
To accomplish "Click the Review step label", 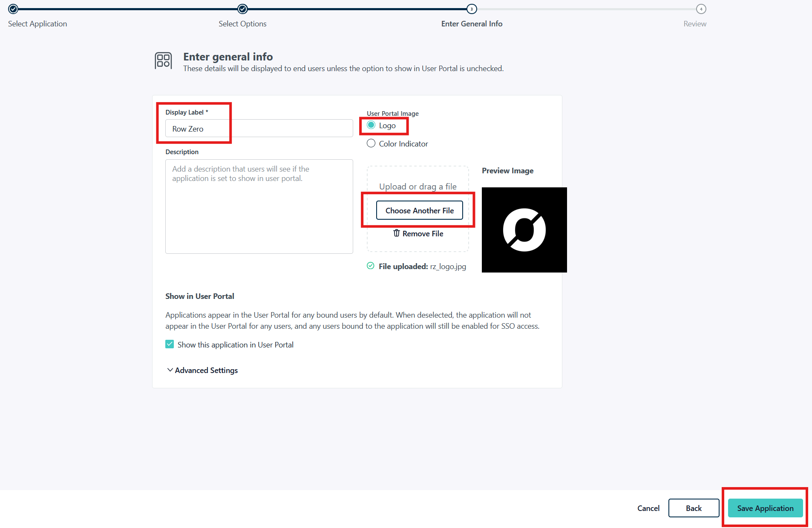I will tap(694, 24).
